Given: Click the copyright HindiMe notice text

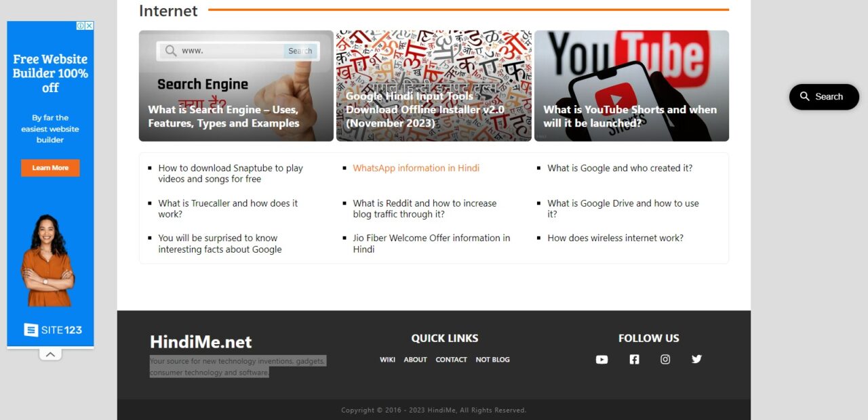Looking at the screenshot, I should 433,410.
